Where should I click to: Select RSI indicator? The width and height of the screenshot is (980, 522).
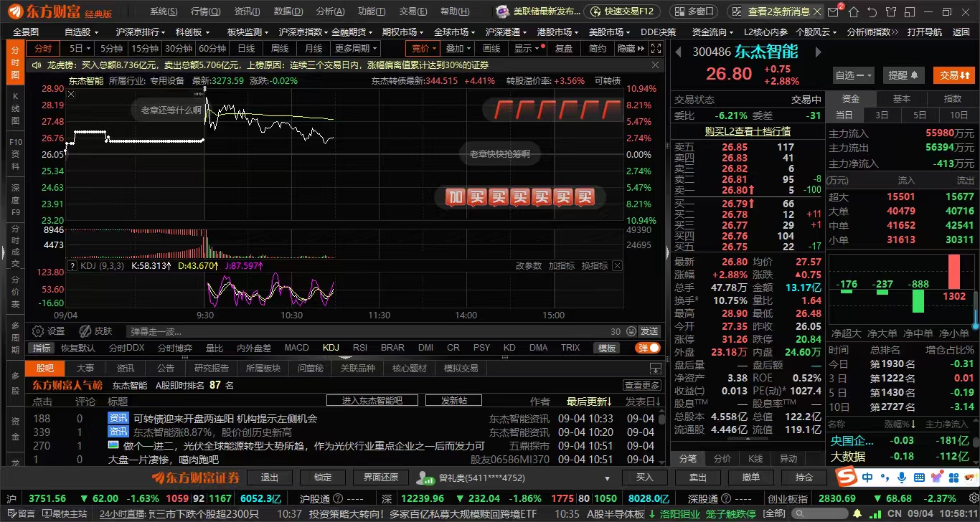[x=360, y=348]
